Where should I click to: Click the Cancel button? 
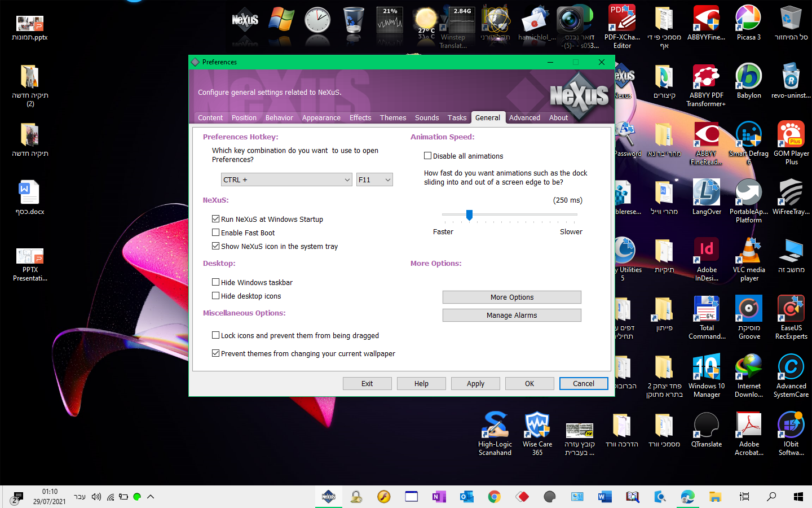(x=584, y=383)
